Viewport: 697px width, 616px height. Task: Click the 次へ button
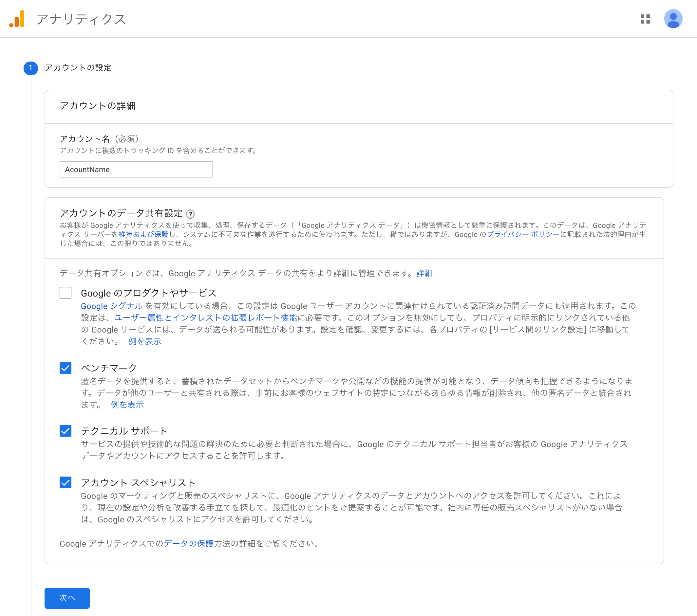tap(67, 598)
